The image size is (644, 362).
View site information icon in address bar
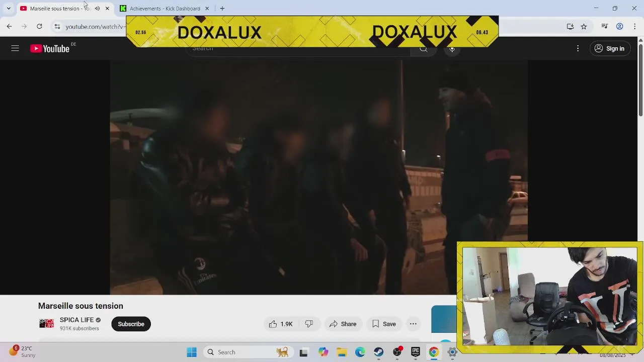pos(57,26)
